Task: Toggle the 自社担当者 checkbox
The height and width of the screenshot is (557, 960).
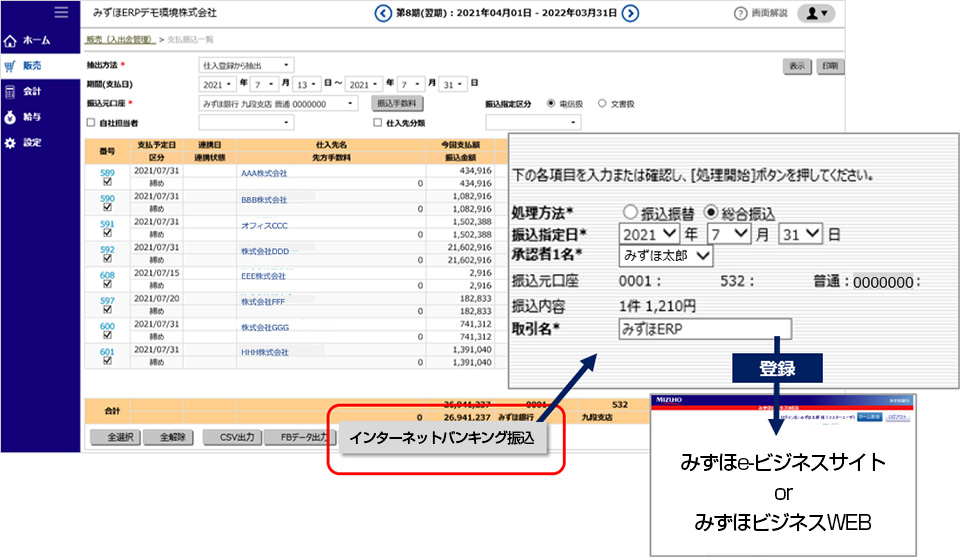Action: tap(91, 122)
